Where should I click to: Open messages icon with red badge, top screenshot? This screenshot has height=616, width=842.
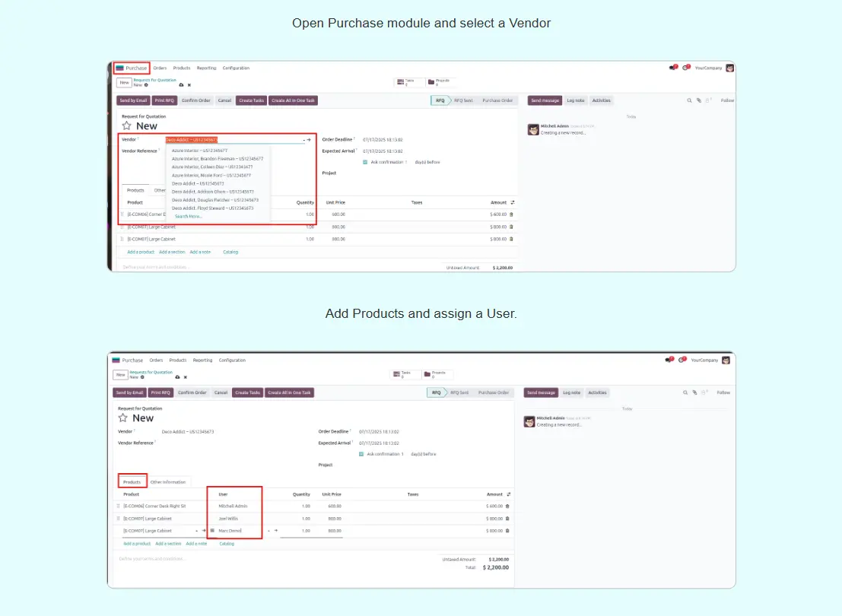(672, 68)
